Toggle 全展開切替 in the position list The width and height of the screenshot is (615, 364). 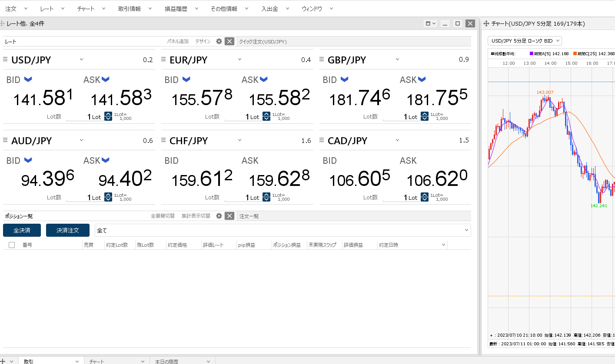tap(163, 216)
